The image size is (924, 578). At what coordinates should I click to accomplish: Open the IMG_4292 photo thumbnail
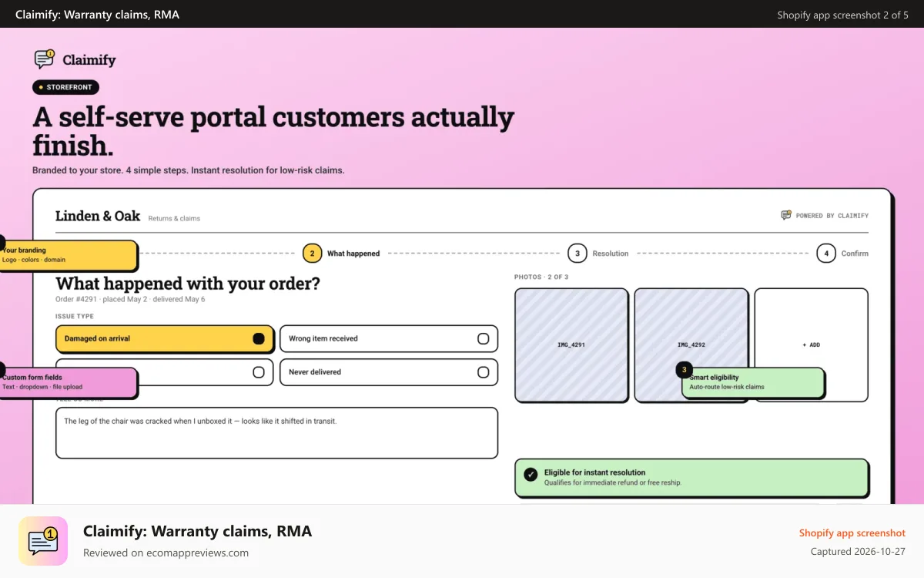coord(691,344)
